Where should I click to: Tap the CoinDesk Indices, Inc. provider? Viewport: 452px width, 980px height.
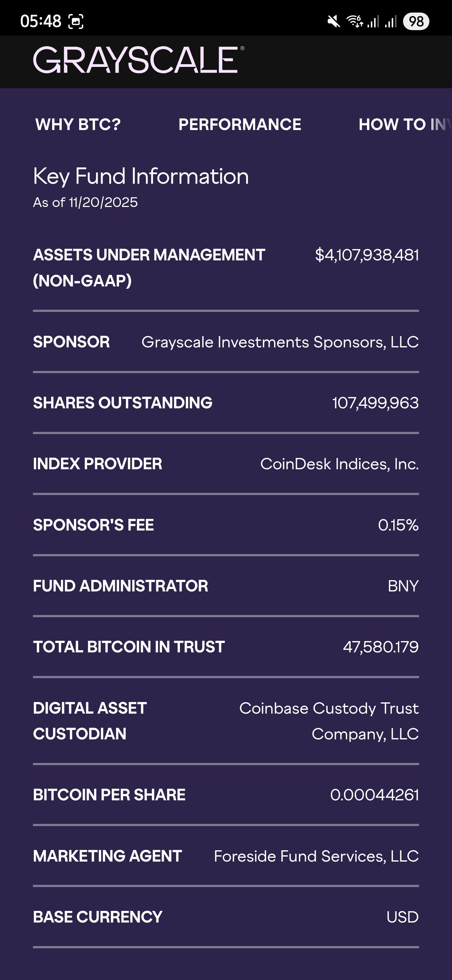point(340,464)
